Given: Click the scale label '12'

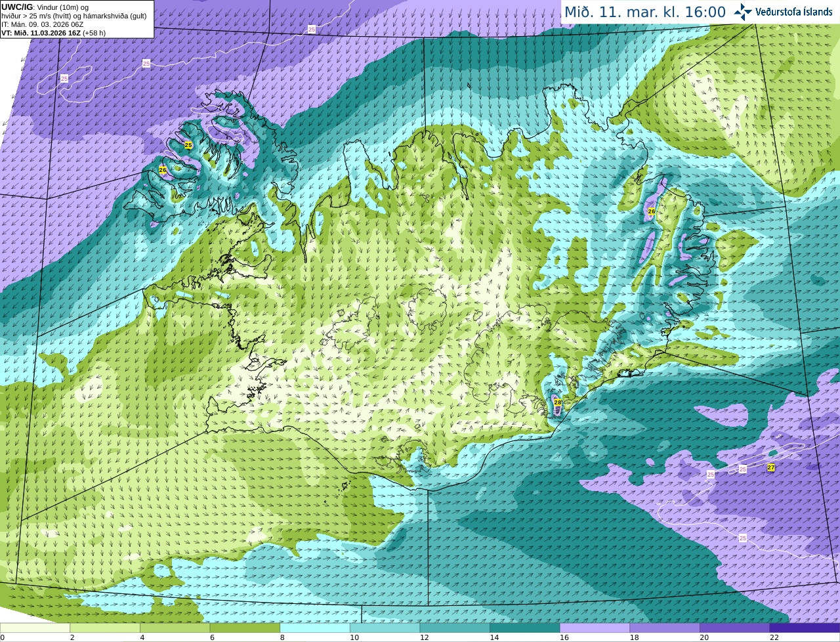Looking at the screenshot, I should (x=424, y=637).
